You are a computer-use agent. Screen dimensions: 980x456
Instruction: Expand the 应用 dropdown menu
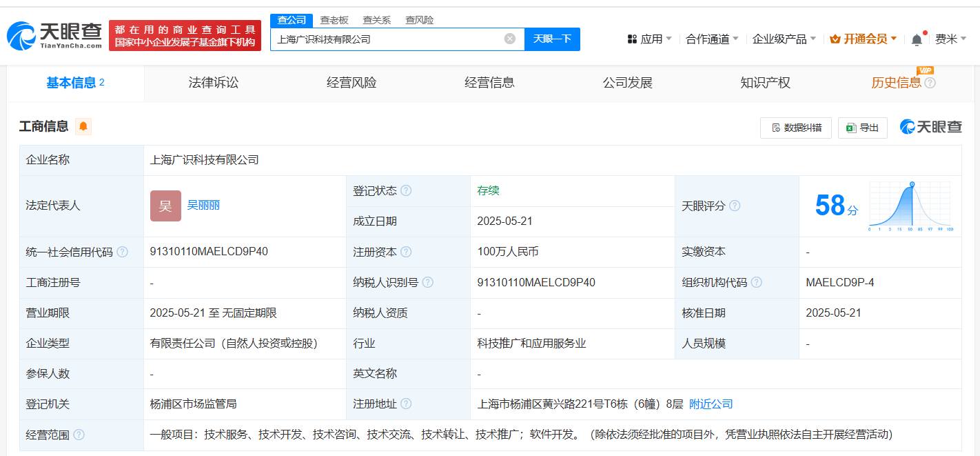coord(649,39)
